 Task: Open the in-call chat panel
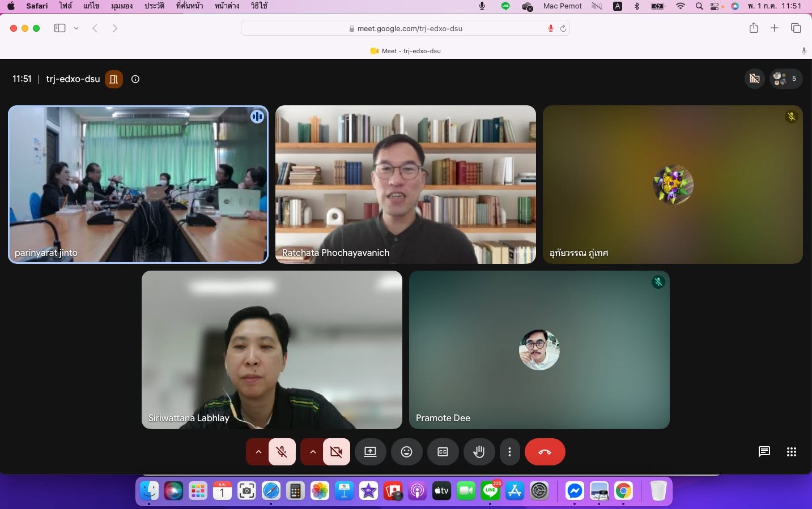point(764,452)
